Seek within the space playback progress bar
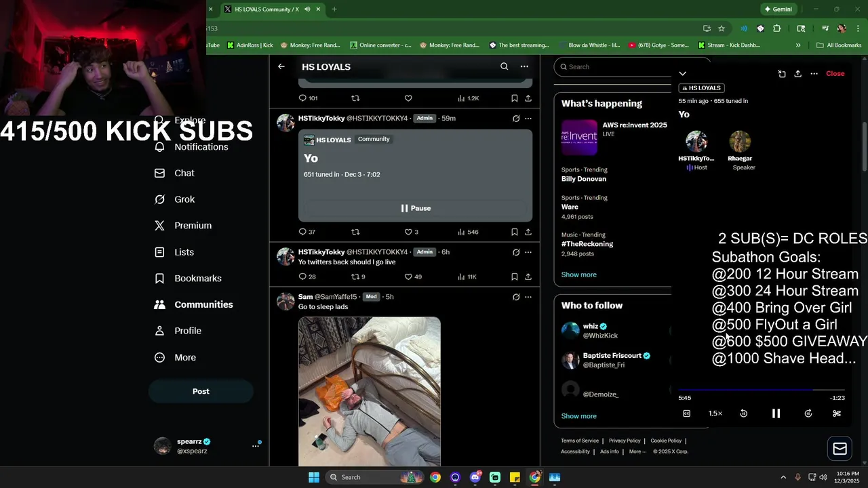The height and width of the screenshot is (488, 868). click(x=762, y=390)
